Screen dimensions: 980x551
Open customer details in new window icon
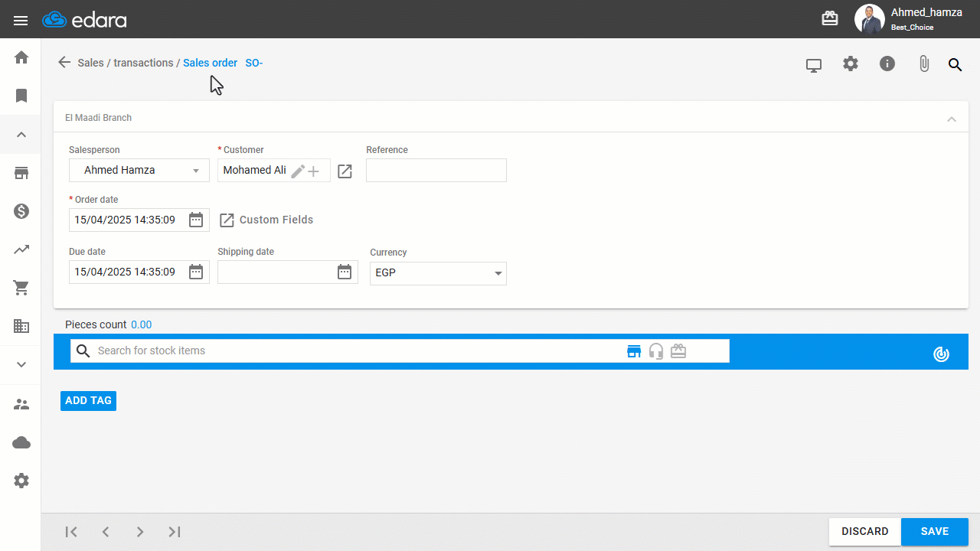(x=345, y=171)
